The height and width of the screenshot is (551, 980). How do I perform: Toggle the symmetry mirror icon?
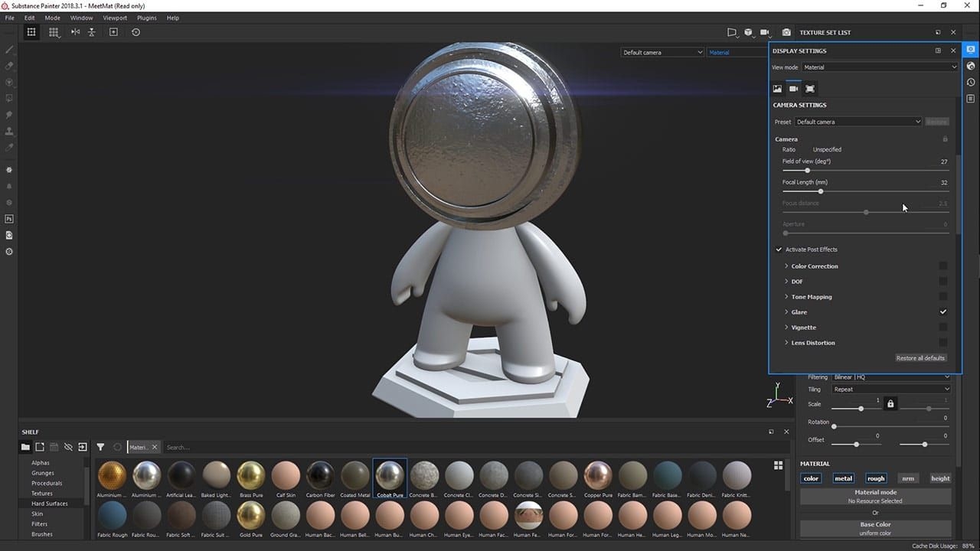click(x=75, y=32)
